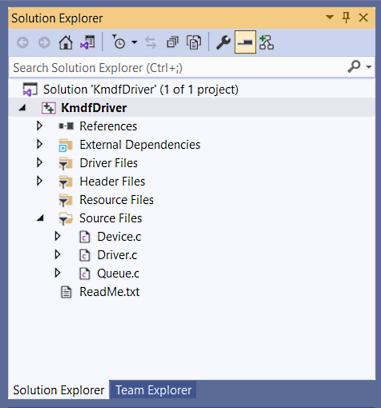Screen dimensions: 381x408
Task: Switch to Team Explorer tab
Action: tap(153, 390)
